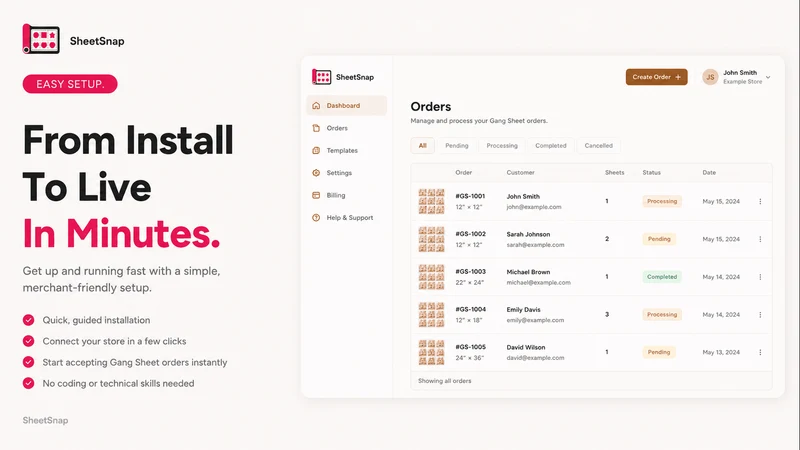The image size is (800, 450).
Task: Click order number #GS-1001
Action: coord(470,196)
